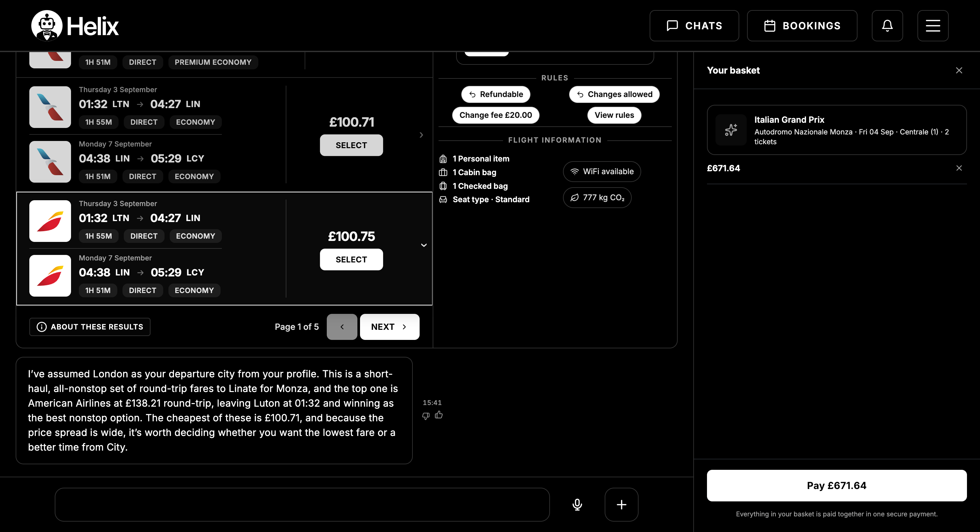This screenshot has height=532, width=980.
Task: Click the Helix robot logo
Action: 47,25
